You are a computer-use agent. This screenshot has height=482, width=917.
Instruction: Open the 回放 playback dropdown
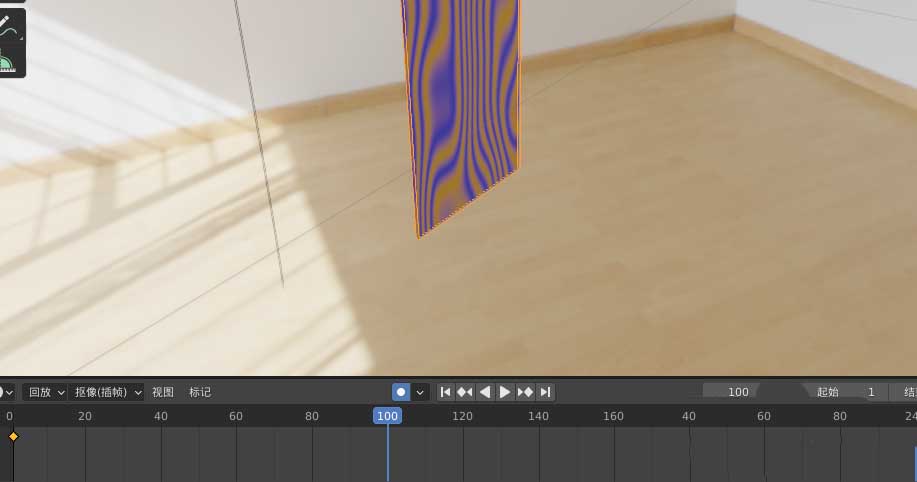click(46, 392)
